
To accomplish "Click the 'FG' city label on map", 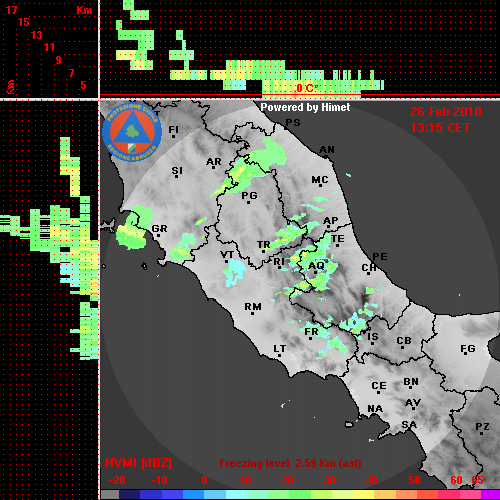I will [x=468, y=349].
